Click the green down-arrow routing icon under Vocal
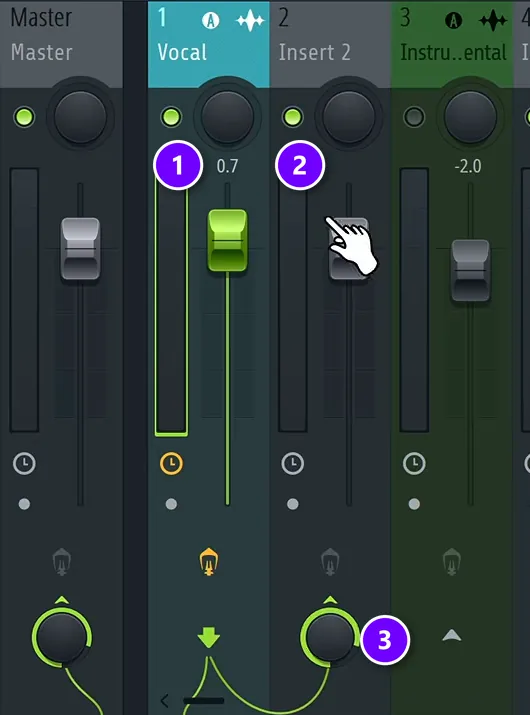The width and height of the screenshot is (530, 715). [209, 637]
